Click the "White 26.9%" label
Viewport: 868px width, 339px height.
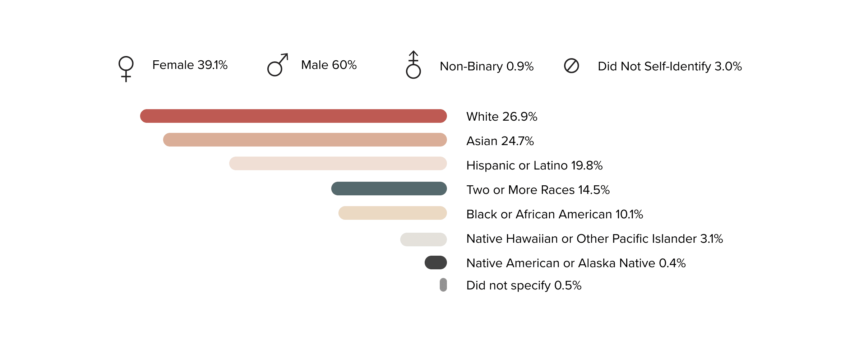(502, 117)
